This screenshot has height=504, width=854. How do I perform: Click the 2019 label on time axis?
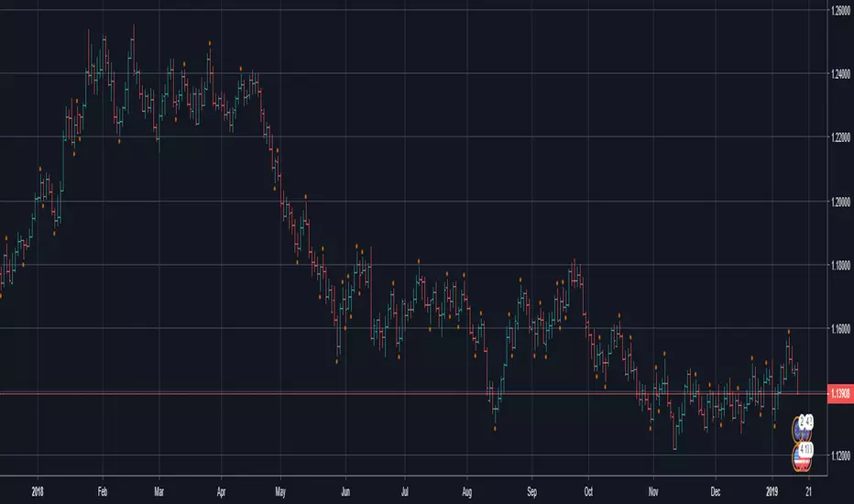click(x=772, y=491)
